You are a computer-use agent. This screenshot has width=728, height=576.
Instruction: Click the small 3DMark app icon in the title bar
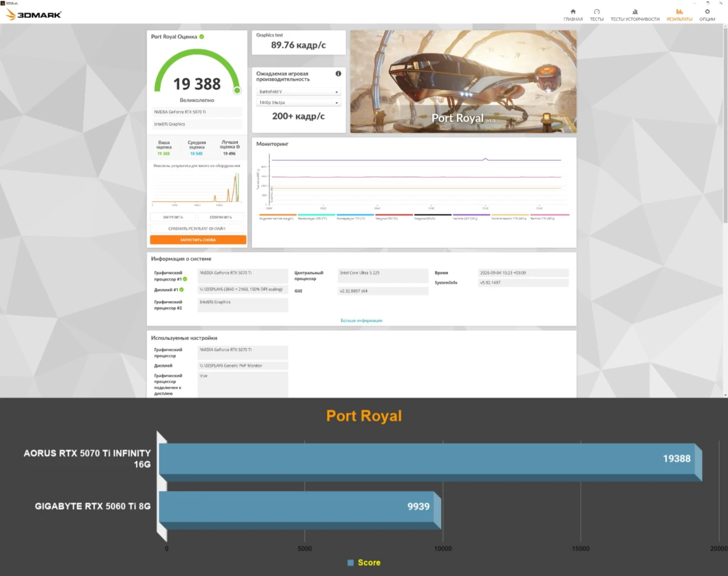[x=3, y=3]
